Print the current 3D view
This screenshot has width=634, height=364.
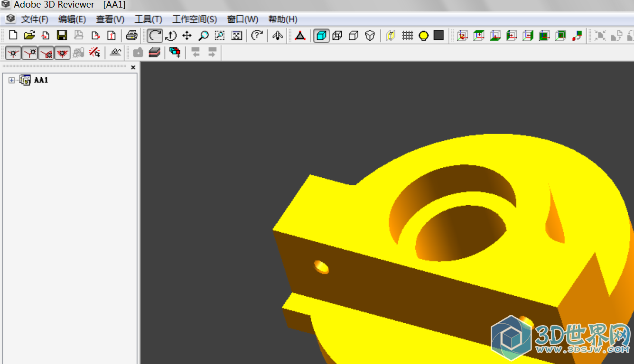point(131,35)
